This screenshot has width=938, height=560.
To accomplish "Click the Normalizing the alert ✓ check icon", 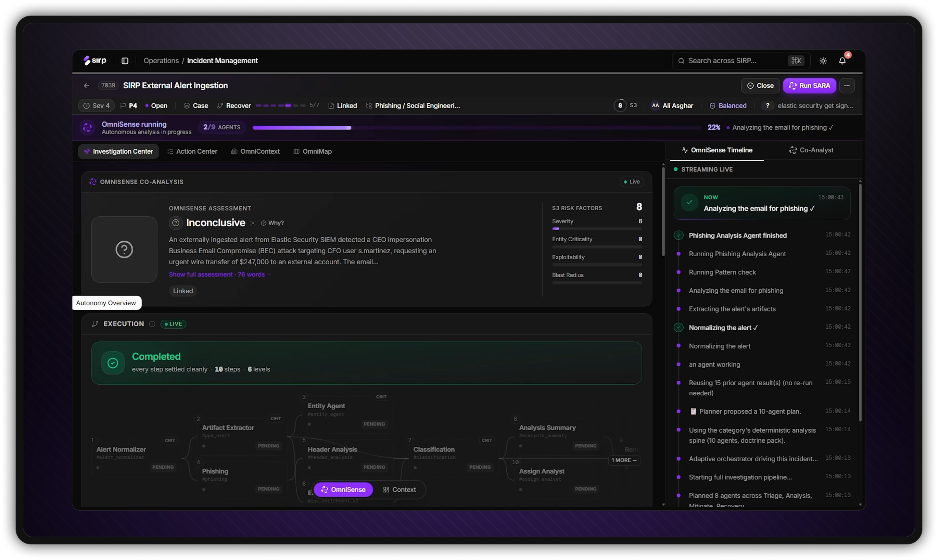I will (x=678, y=327).
